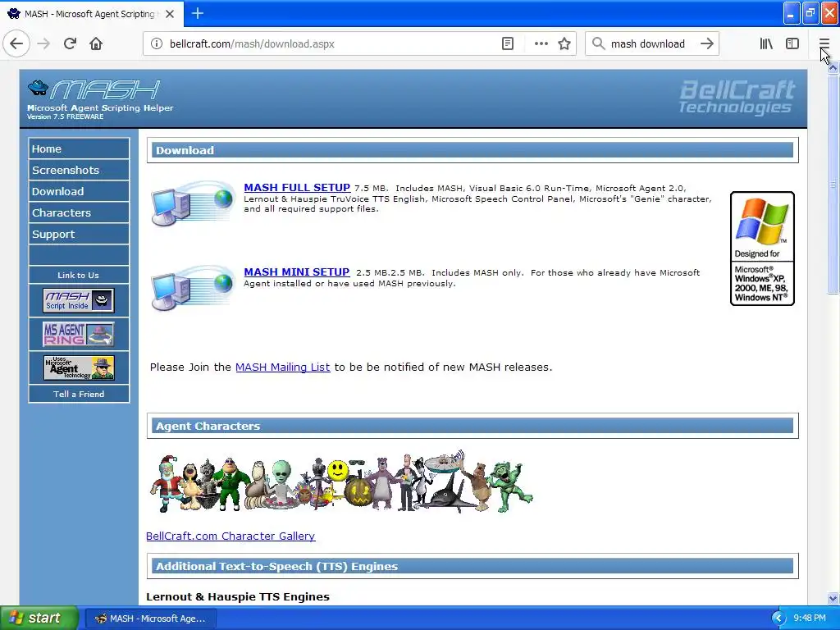Click the MASH FULL SETUP link
This screenshot has width=840, height=630.
tap(297, 188)
